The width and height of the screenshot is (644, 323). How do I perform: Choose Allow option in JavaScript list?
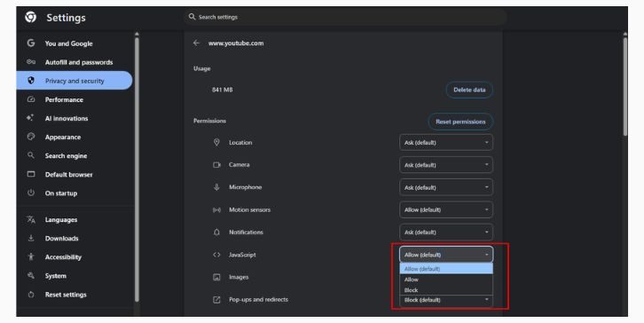[x=446, y=280]
